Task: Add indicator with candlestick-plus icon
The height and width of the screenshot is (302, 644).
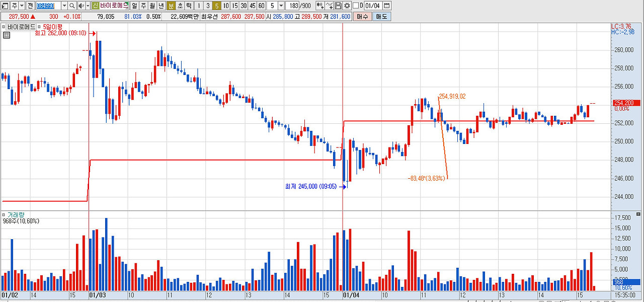Action: point(320,6)
